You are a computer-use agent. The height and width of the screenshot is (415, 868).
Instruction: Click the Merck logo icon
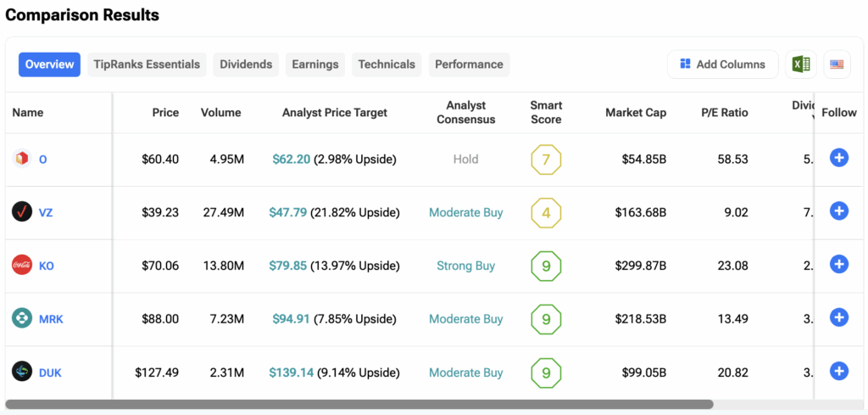point(22,319)
